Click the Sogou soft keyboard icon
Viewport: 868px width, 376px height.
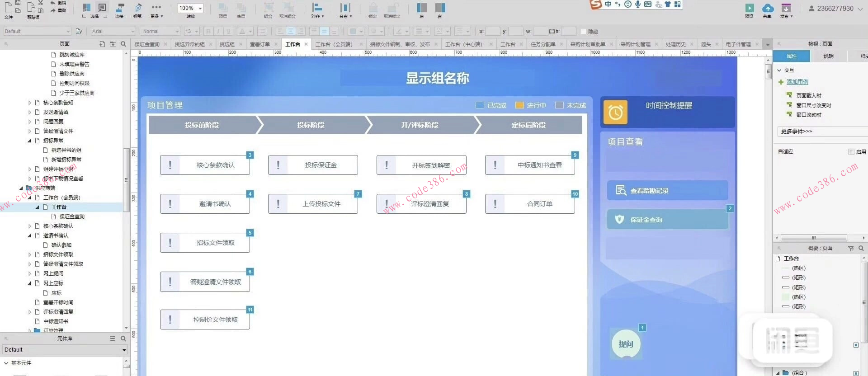648,4
